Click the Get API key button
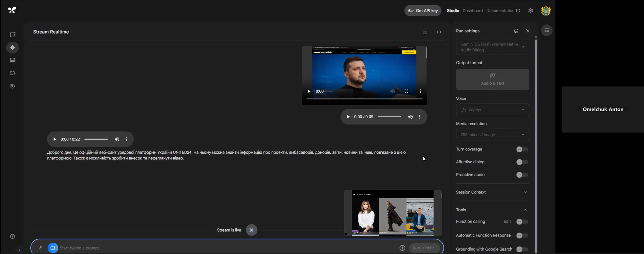 [423, 10]
